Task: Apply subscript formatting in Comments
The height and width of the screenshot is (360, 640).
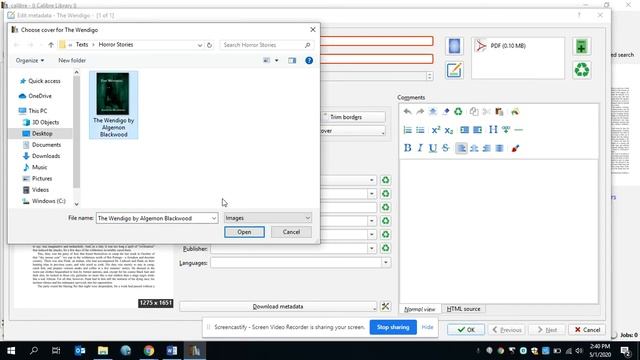Action: point(449,130)
